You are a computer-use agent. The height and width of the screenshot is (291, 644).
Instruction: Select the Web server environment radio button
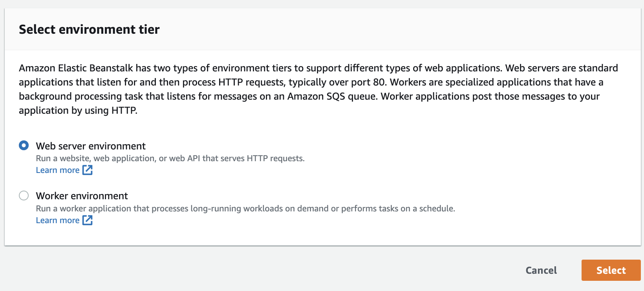pyautogui.click(x=24, y=145)
